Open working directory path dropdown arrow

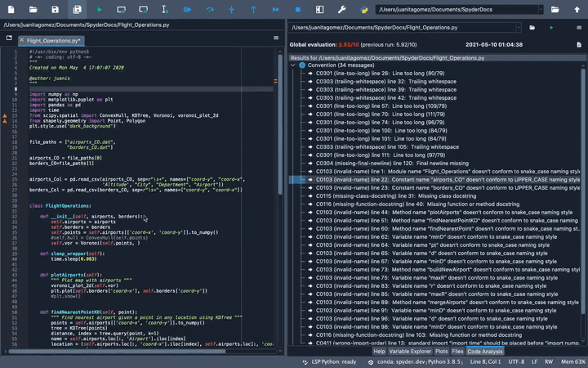pos(541,9)
